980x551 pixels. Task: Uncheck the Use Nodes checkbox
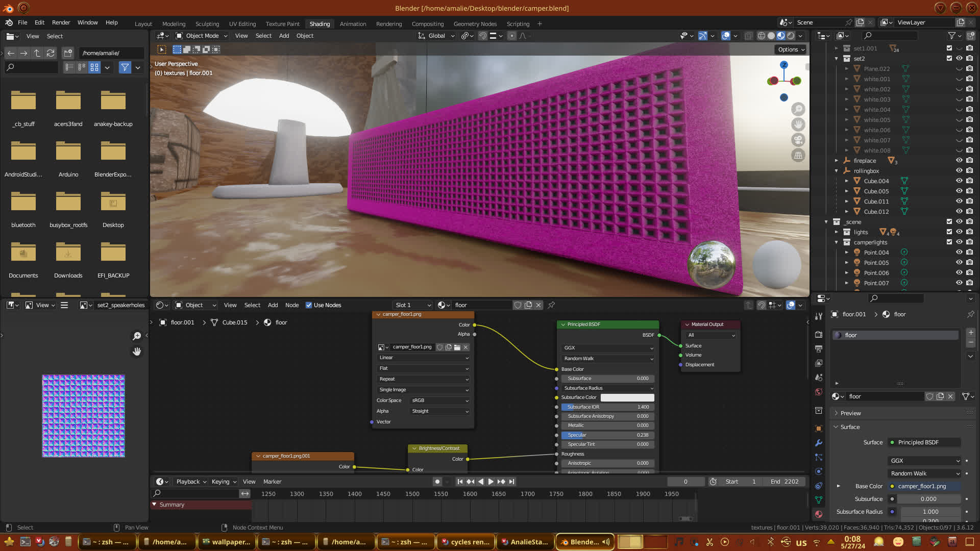[309, 305]
